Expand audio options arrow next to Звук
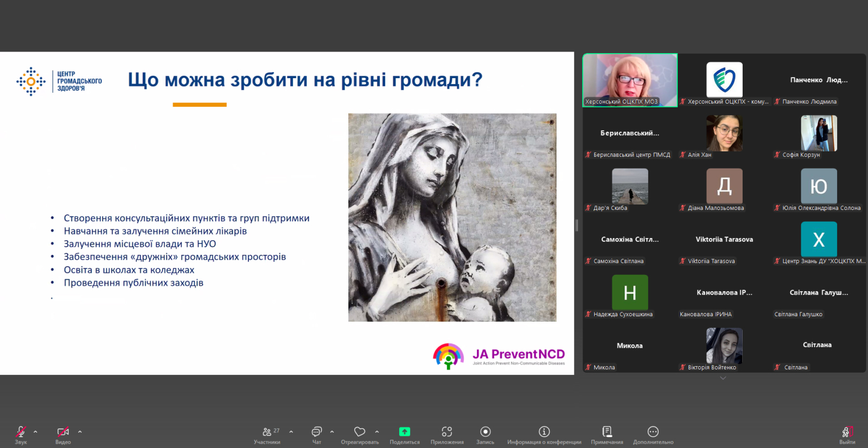Image resolution: width=868 pixels, height=448 pixels. (x=36, y=432)
